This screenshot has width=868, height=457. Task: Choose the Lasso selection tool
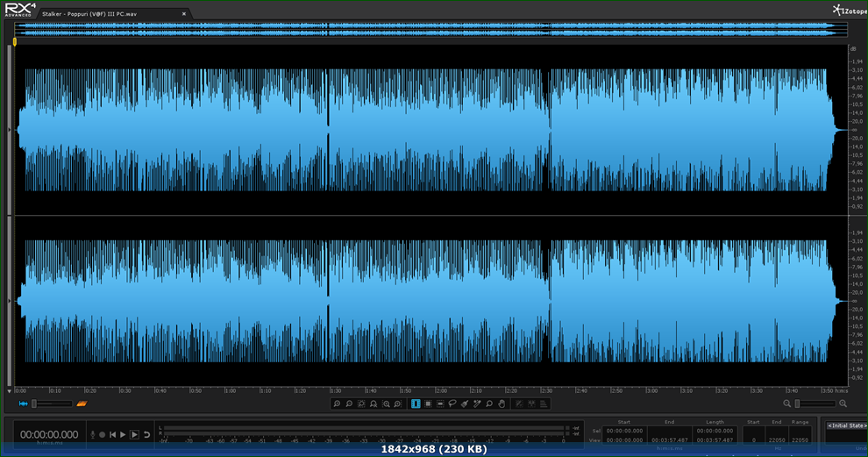point(452,403)
